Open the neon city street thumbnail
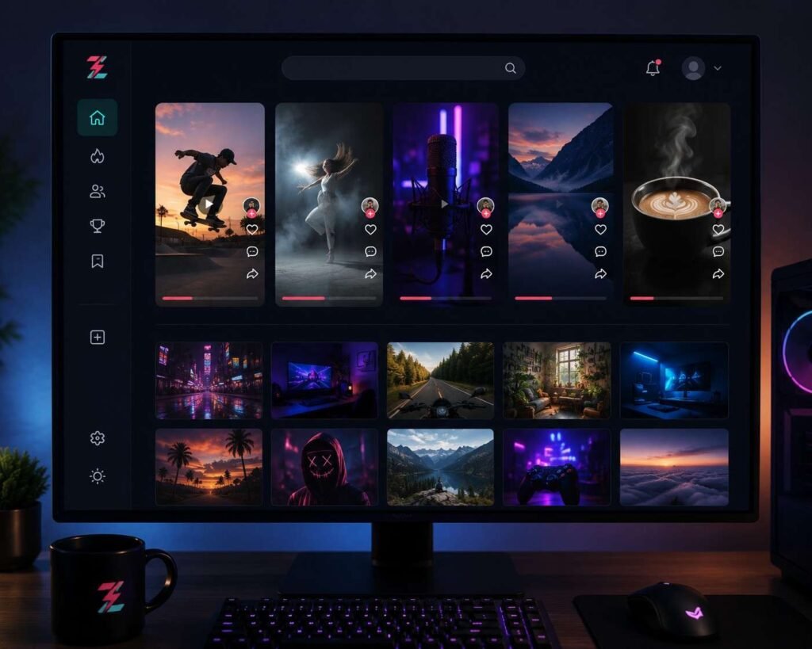The width and height of the screenshot is (812, 649). pyautogui.click(x=209, y=380)
